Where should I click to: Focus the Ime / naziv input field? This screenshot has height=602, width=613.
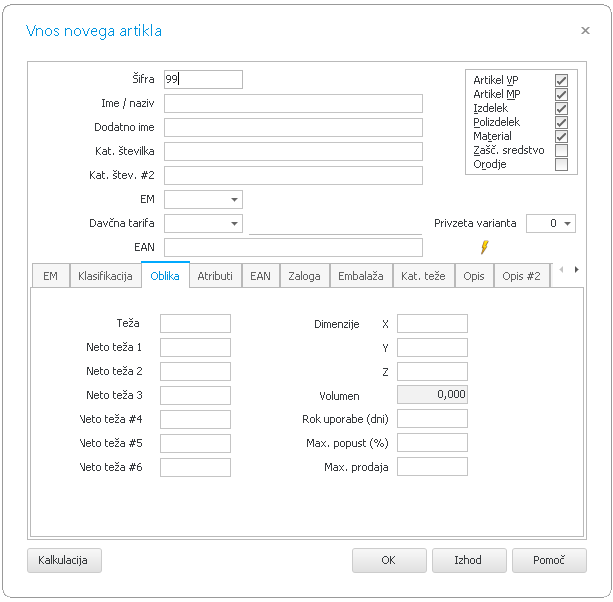(x=293, y=104)
